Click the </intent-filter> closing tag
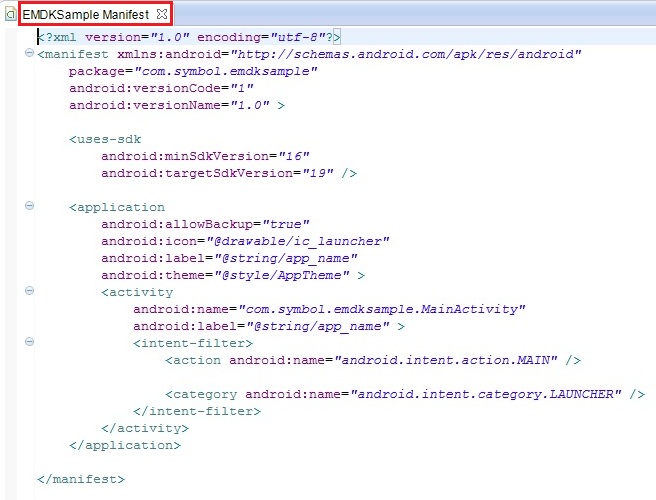The height and width of the screenshot is (500, 656). [x=197, y=411]
